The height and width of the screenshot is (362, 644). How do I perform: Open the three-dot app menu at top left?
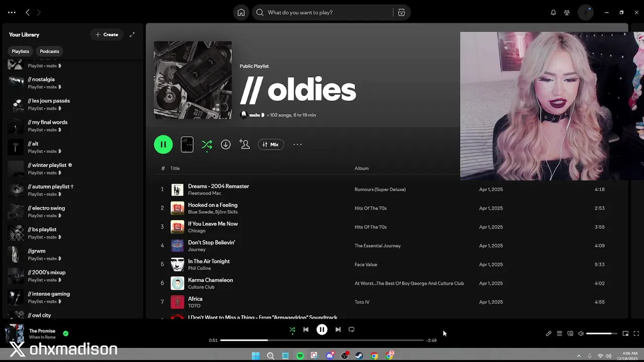[12, 13]
